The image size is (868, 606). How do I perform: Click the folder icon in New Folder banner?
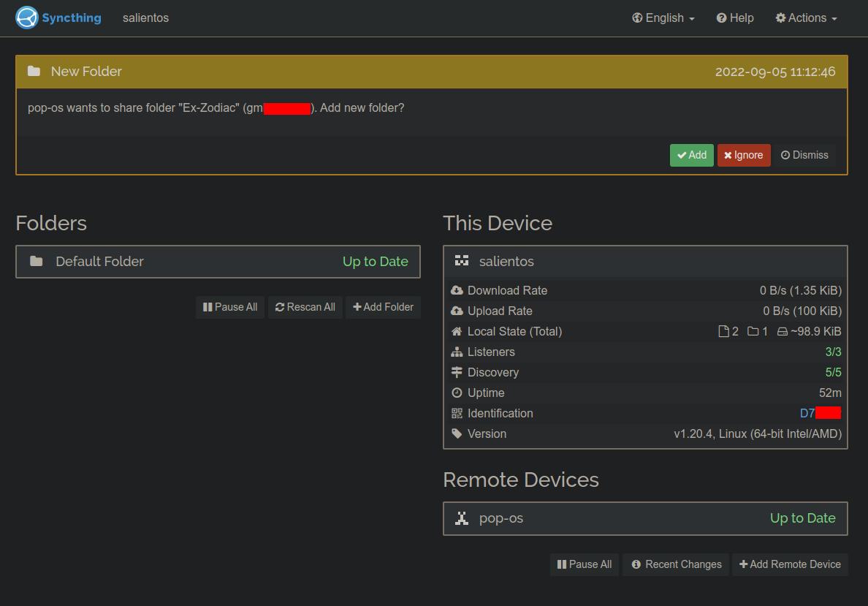click(34, 71)
